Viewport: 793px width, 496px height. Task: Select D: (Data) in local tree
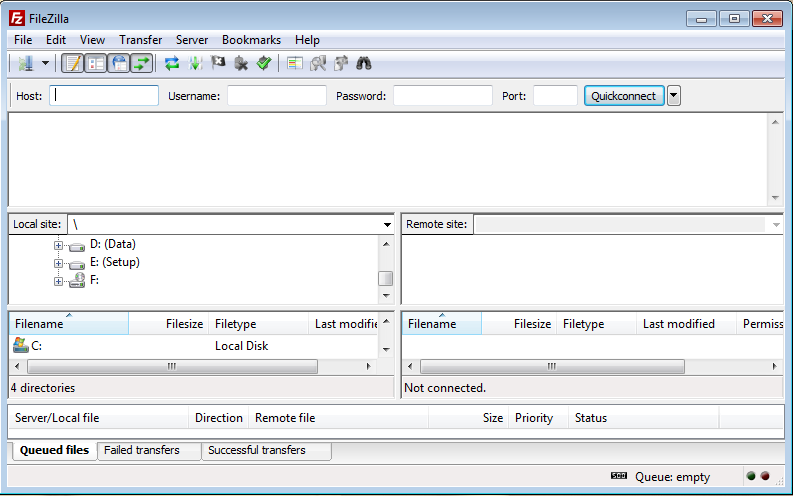point(112,244)
